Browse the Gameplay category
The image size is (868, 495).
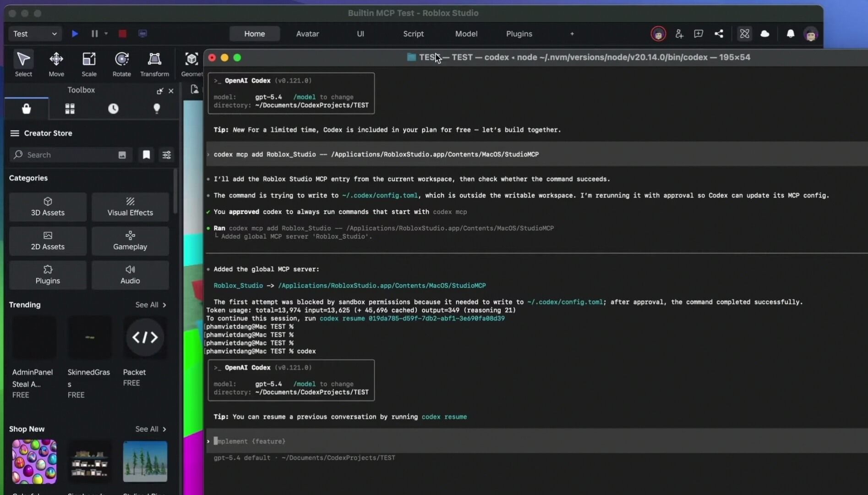[x=130, y=241]
